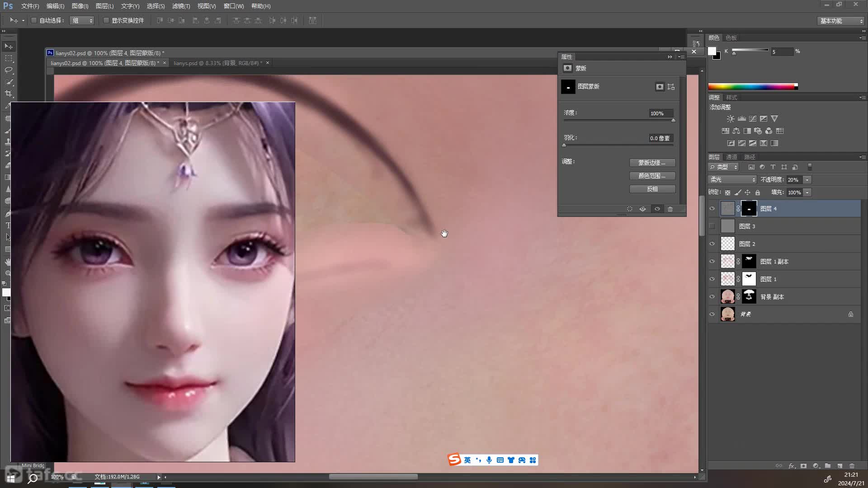This screenshot has width=868, height=488.
Task: Add a Photo Filter adjustment
Action: click(758, 131)
